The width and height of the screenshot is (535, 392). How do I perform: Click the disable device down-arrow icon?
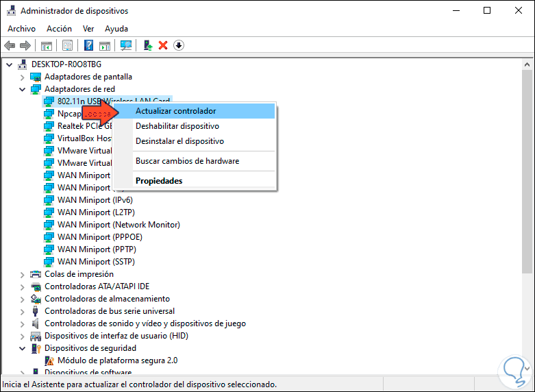(x=179, y=45)
